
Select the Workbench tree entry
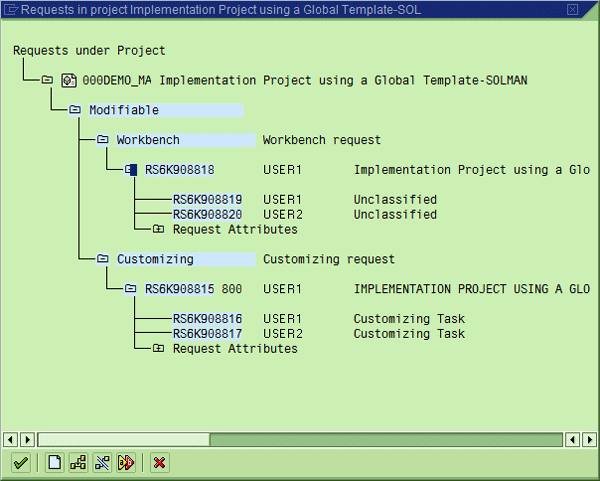[186, 140]
